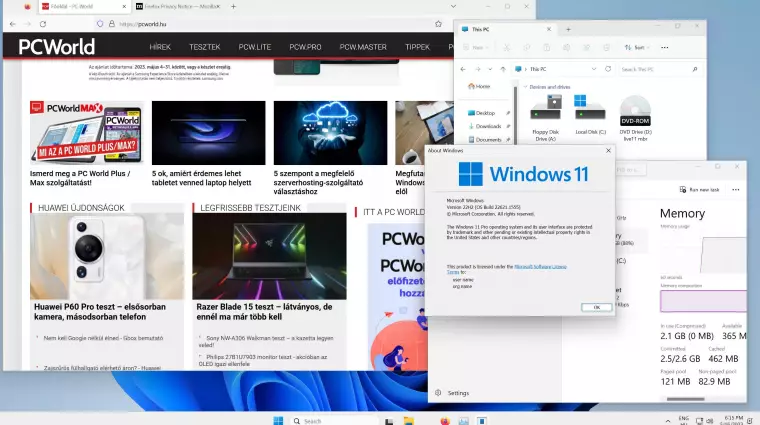
Task: Open the TESZTEK menu on PCWorld
Action: point(205,47)
